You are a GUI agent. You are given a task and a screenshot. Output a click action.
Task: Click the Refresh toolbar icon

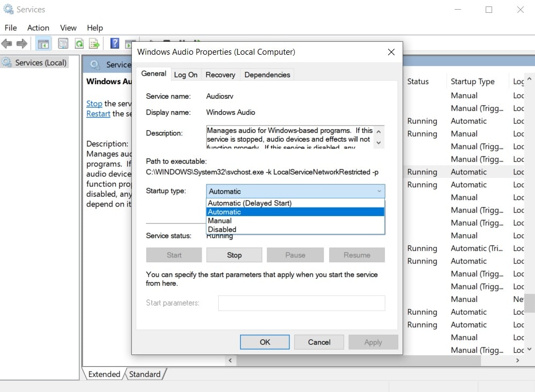(x=79, y=43)
